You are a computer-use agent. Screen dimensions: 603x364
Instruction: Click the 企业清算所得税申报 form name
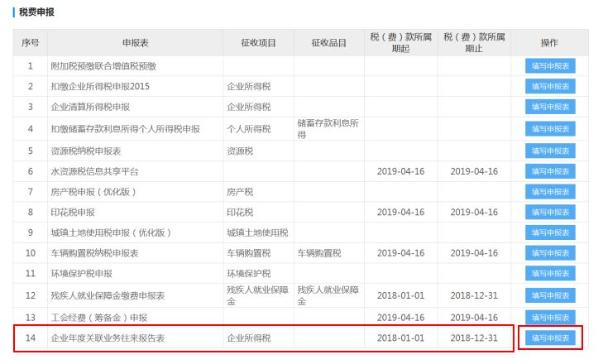[x=90, y=107]
